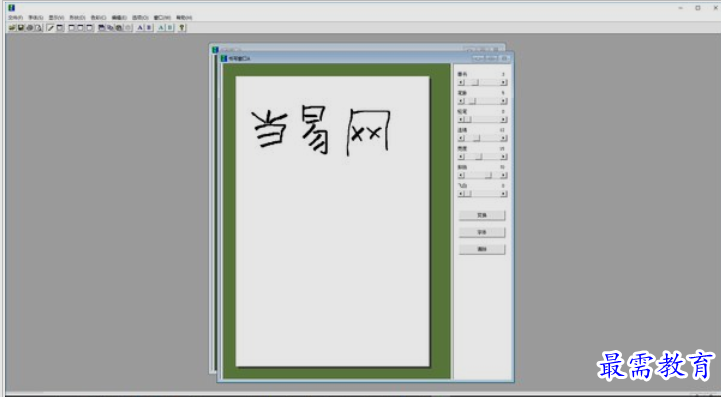Click the front child window's title icon
Viewport: 721px width, 397px height.
(224, 58)
